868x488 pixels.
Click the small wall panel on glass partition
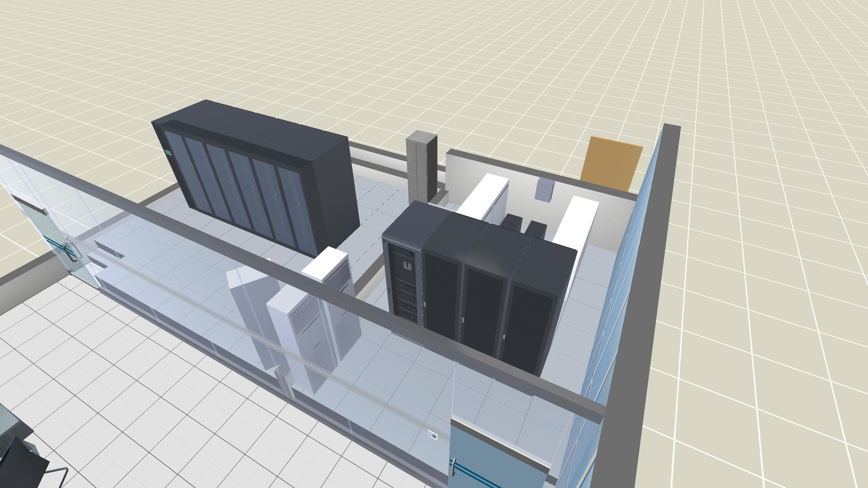coord(433,435)
